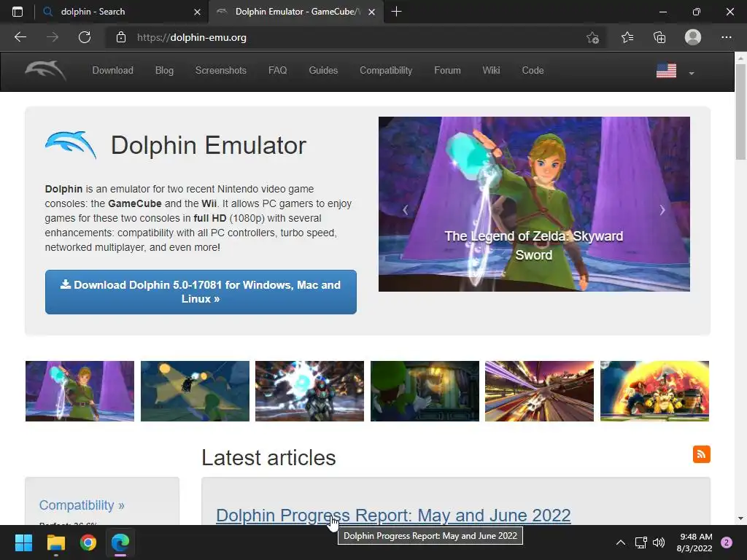Open the network status tray icon
The image size is (747, 560).
tap(640, 542)
